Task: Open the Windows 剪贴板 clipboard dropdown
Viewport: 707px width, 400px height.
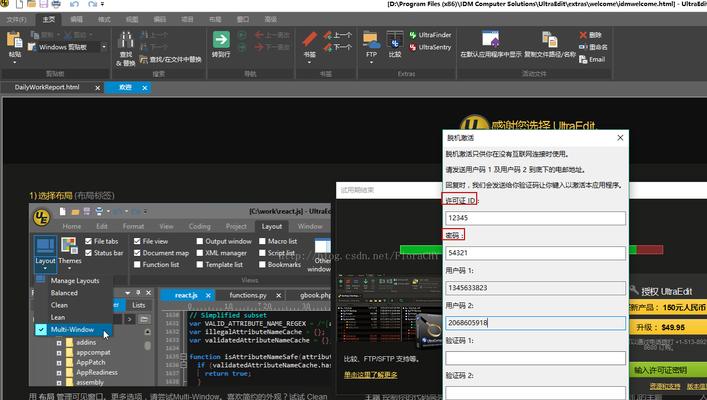Action: point(104,47)
